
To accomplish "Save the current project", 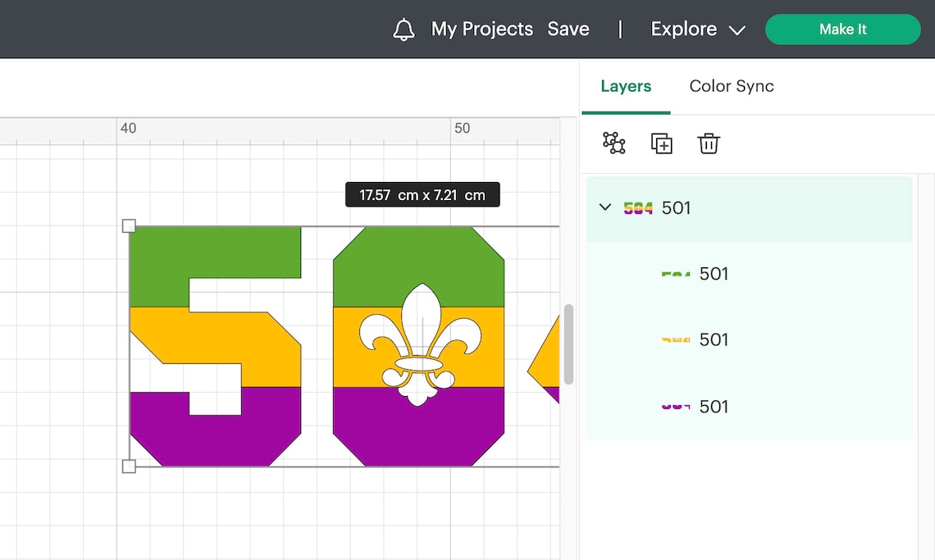I will [568, 29].
